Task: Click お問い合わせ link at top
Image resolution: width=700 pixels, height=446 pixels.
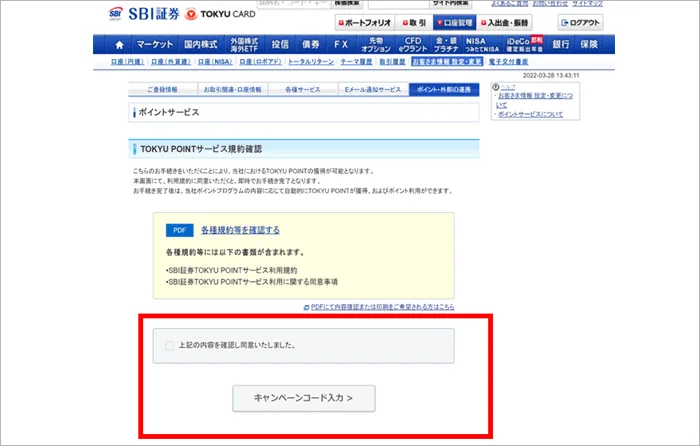Action: (x=550, y=4)
